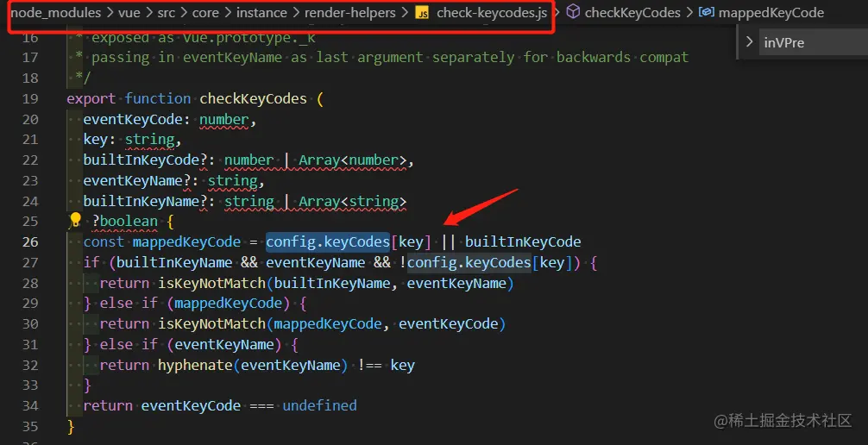Click builtInKeyCode parameter on line 22
This screenshot has width=868, height=445.
[x=142, y=160]
